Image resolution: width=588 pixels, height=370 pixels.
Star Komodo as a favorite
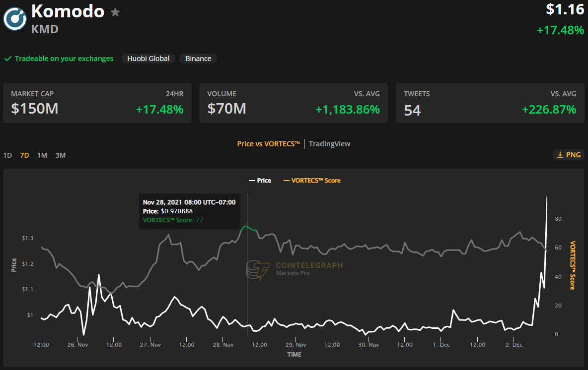[x=115, y=12]
